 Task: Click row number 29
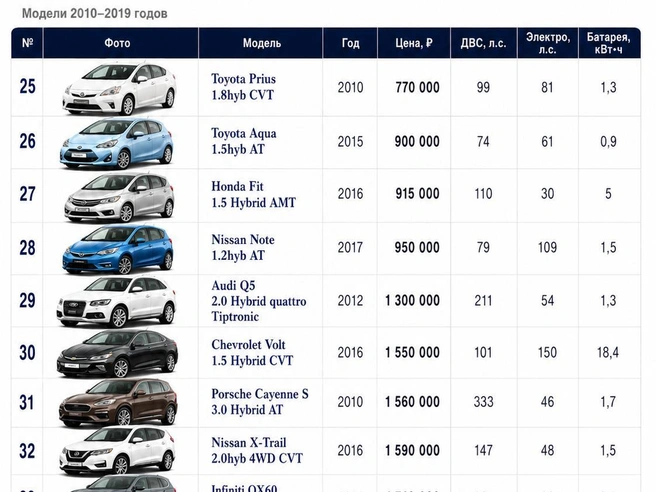pyautogui.click(x=27, y=300)
